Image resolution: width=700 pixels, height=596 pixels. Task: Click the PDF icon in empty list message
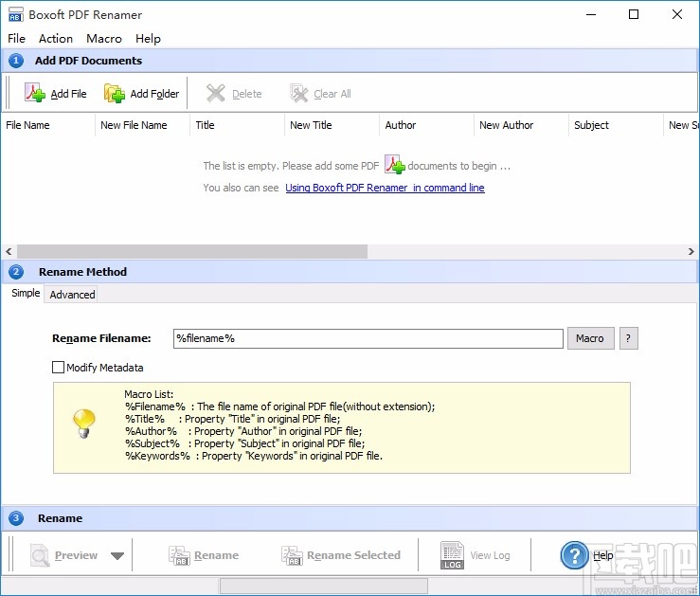pyautogui.click(x=395, y=165)
